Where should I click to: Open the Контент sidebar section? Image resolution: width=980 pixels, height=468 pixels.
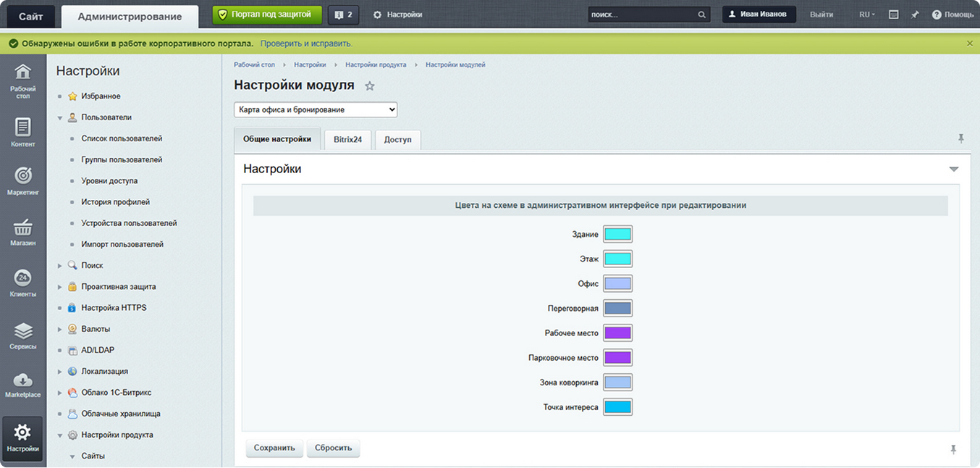click(x=23, y=132)
